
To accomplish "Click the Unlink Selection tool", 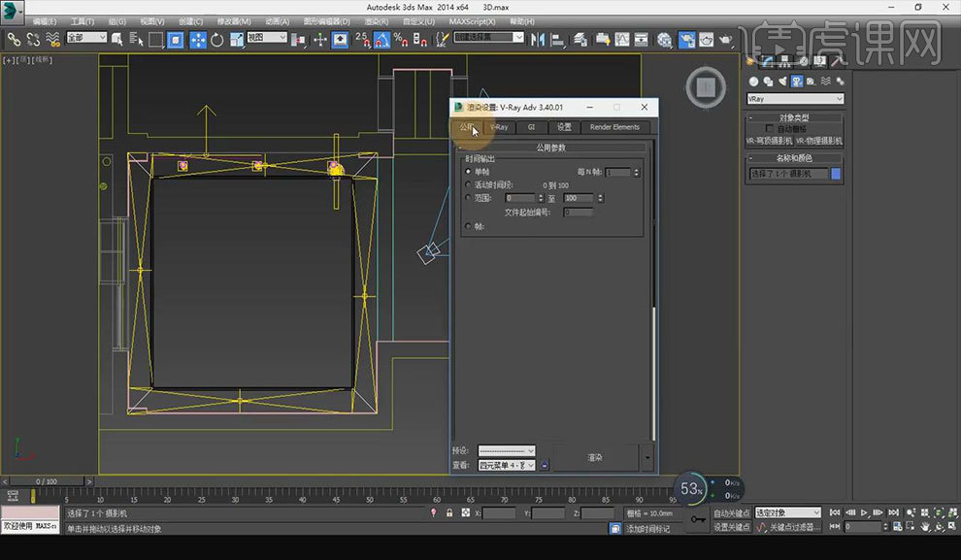I will 33,40.
